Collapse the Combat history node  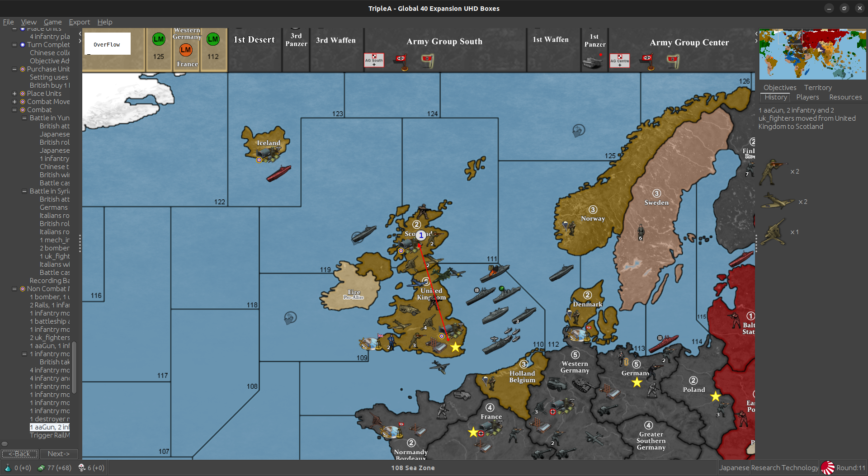click(x=14, y=110)
